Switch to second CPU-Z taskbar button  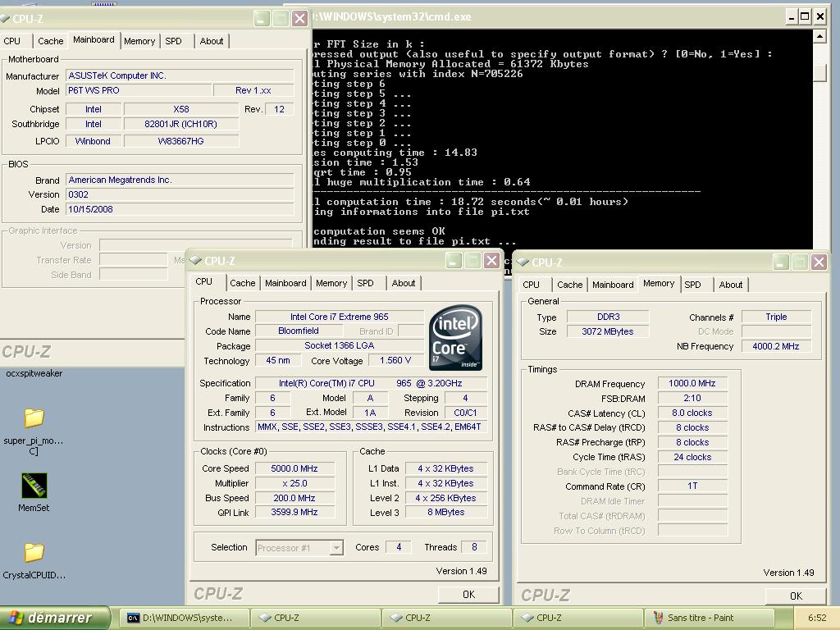pyautogui.click(x=447, y=618)
